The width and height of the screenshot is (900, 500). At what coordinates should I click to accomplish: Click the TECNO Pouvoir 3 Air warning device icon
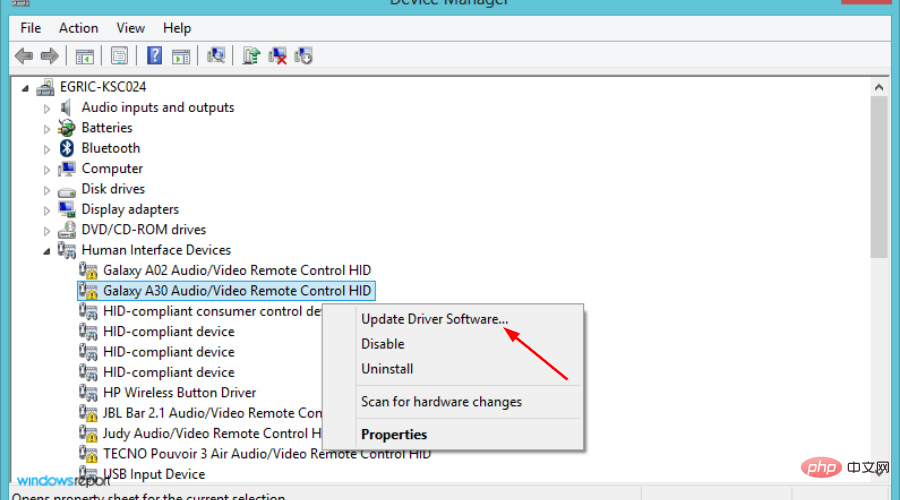point(88,454)
